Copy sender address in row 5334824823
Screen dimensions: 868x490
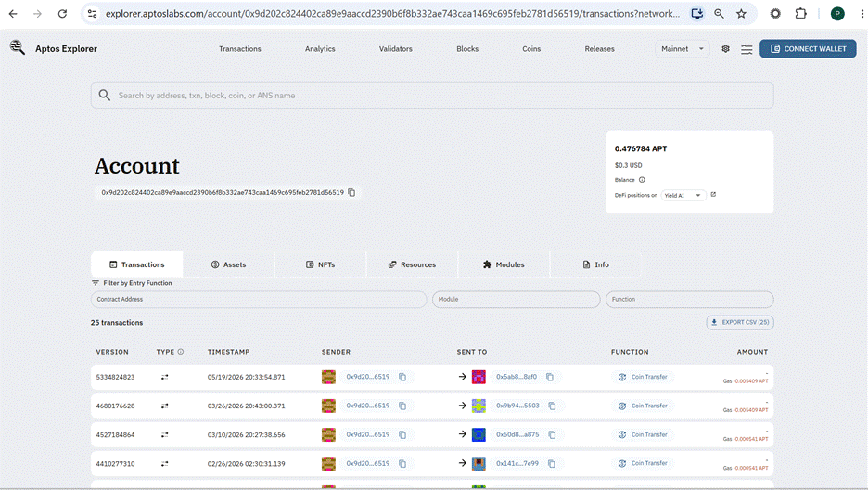(x=402, y=377)
